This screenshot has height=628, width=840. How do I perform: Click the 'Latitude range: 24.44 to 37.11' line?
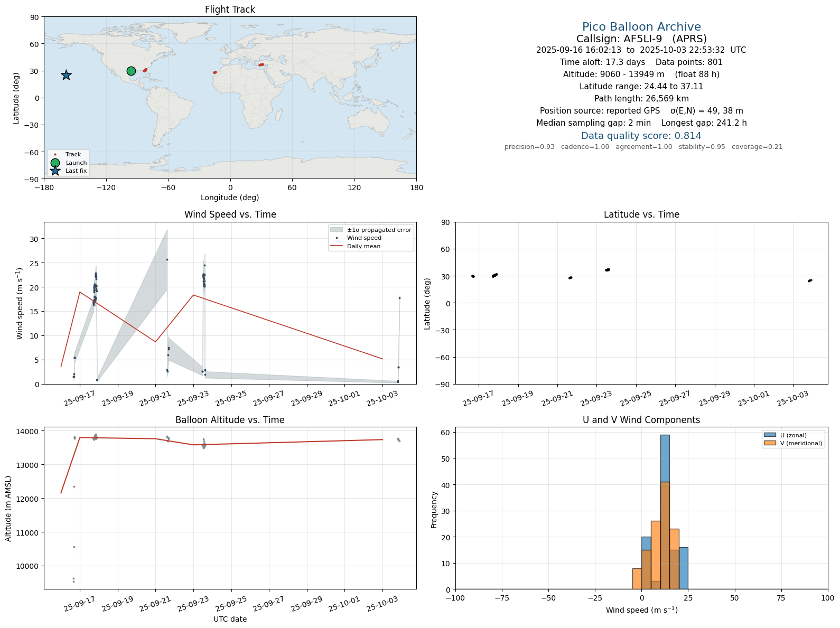tap(641, 87)
